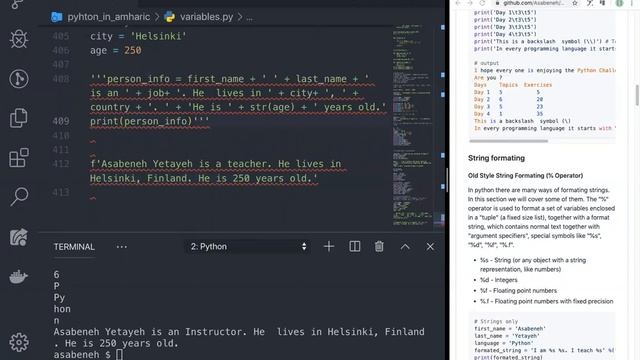This screenshot has height=360, width=640.
Task: Click '# Strings only' code comment in browser
Action: coord(496,321)
